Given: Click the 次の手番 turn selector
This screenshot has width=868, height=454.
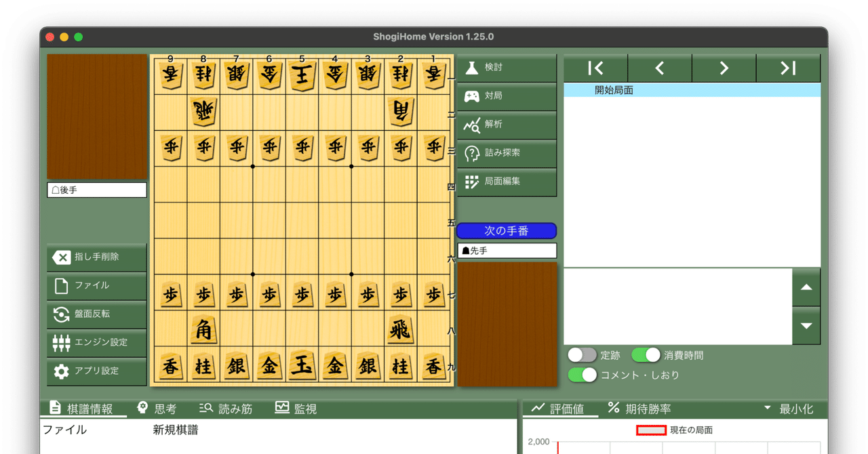Looking at the screenshot, I should 507,230.
